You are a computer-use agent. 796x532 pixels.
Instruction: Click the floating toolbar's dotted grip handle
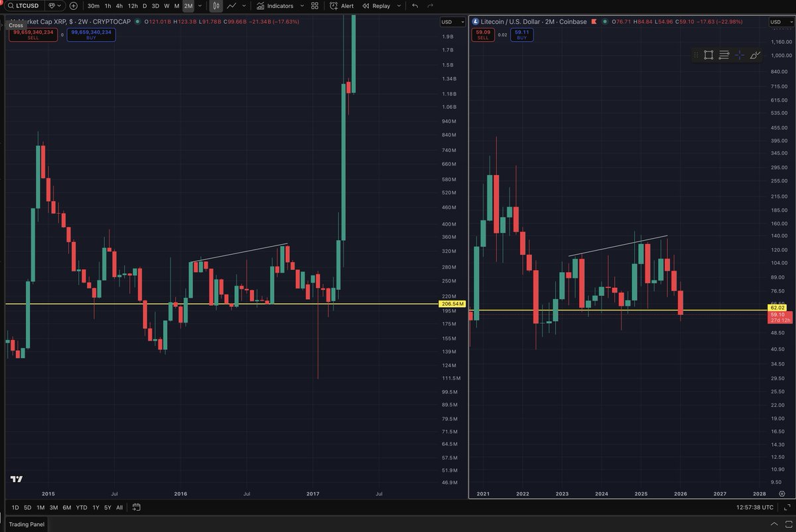(x=695, y=56)
